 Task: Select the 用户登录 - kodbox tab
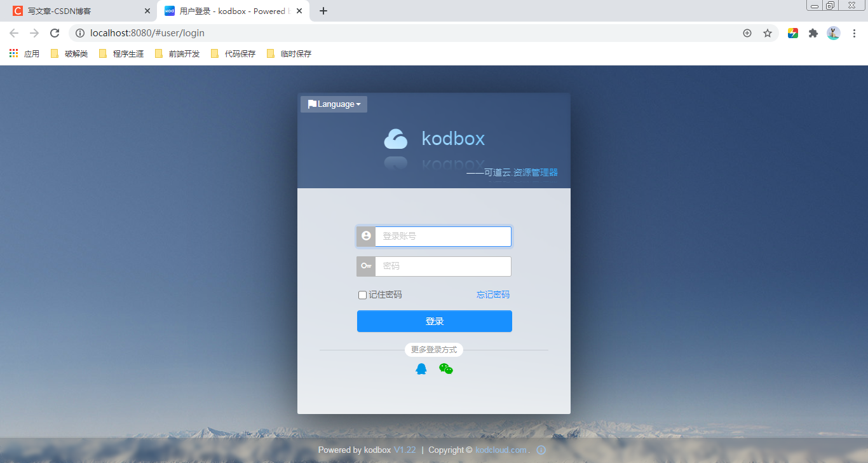[x=233, y=11]
